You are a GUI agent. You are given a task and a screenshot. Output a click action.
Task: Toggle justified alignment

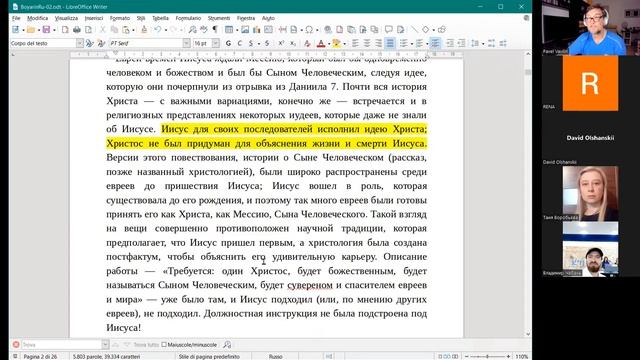pos(390,43)
